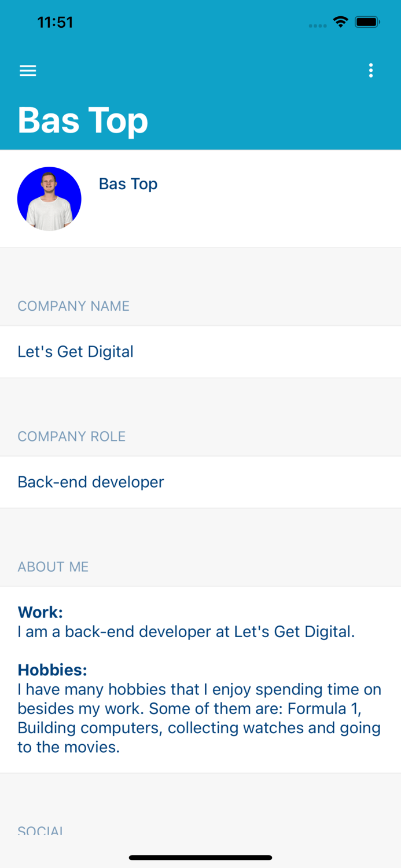
Task: Tap the home indicator bar at bottom
Action: click(x=200, y=858)
